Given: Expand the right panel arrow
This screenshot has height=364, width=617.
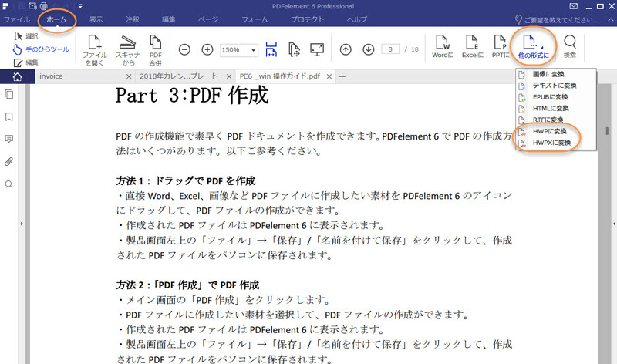Looking at the screenshot, I should 614,224.
